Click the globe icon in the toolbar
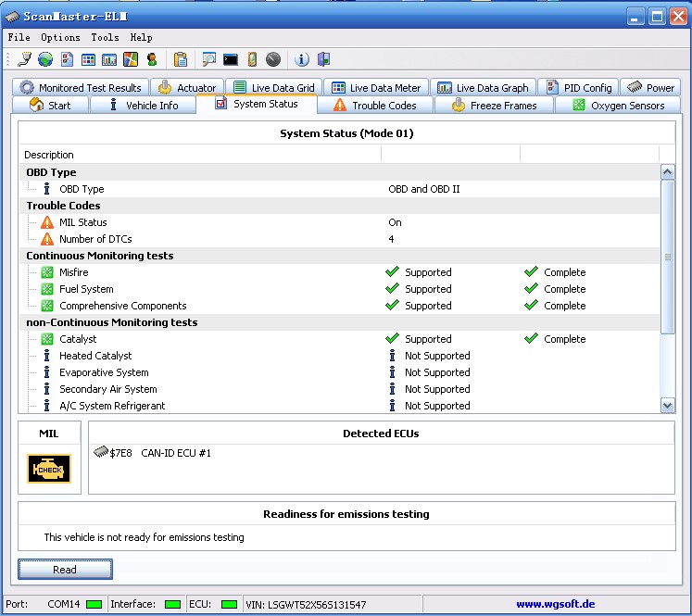692x616 pixels. [x=45, y=59]
